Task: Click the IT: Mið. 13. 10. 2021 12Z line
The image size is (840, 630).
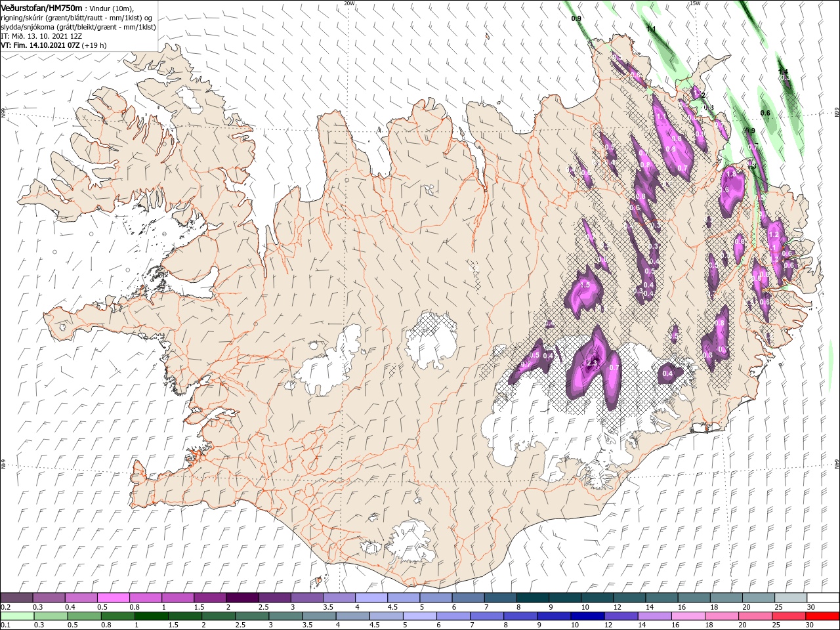Action: pos(40,36)
